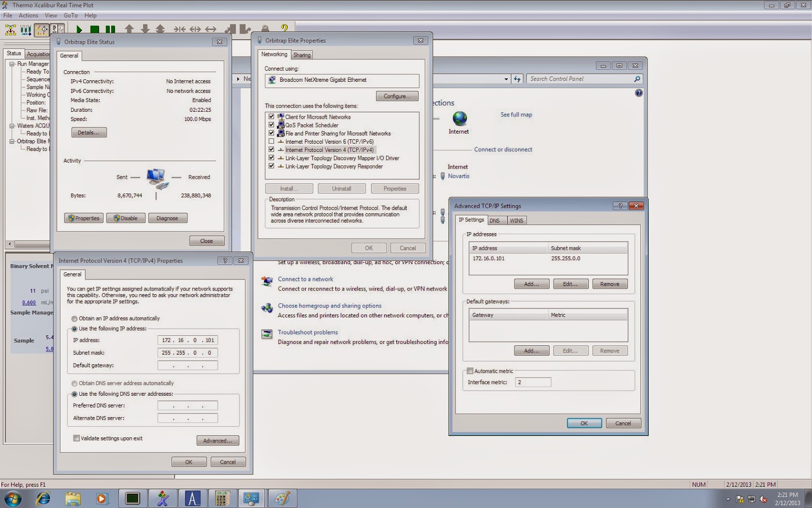Click the plain double-headed arrow toolbar icon
Viewport: 812px width, 508px height.
click(x=211, y=29)
